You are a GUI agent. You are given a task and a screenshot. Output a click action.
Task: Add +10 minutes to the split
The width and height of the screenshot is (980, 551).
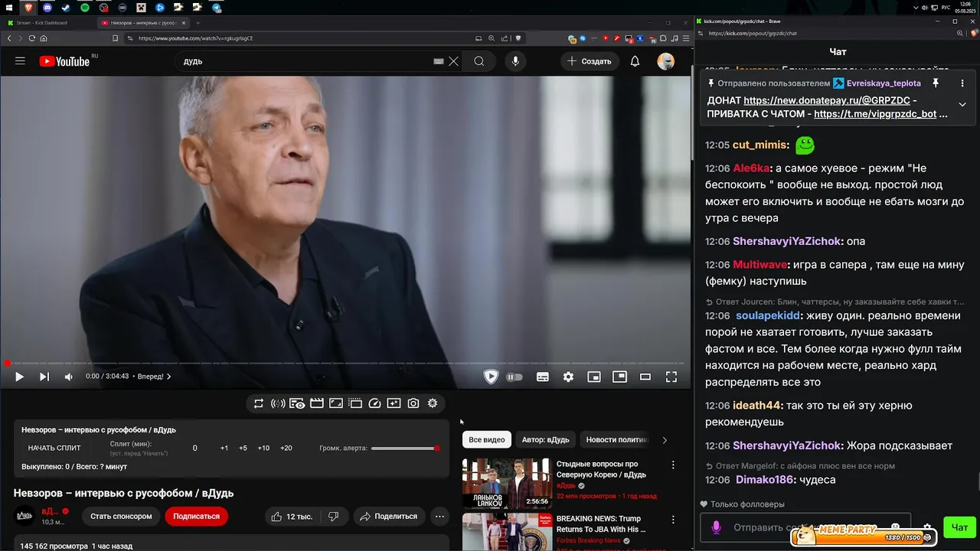tap(263, 448)
